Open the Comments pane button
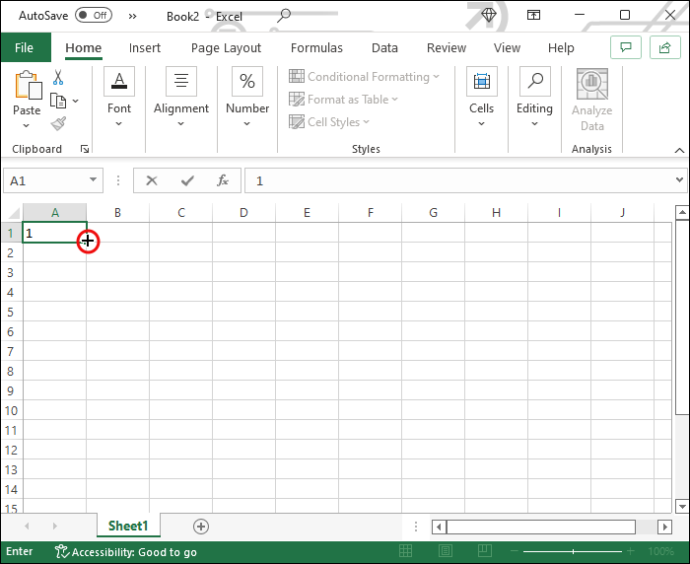This screenshot has width=690, height=564. (x=625, y=47)
